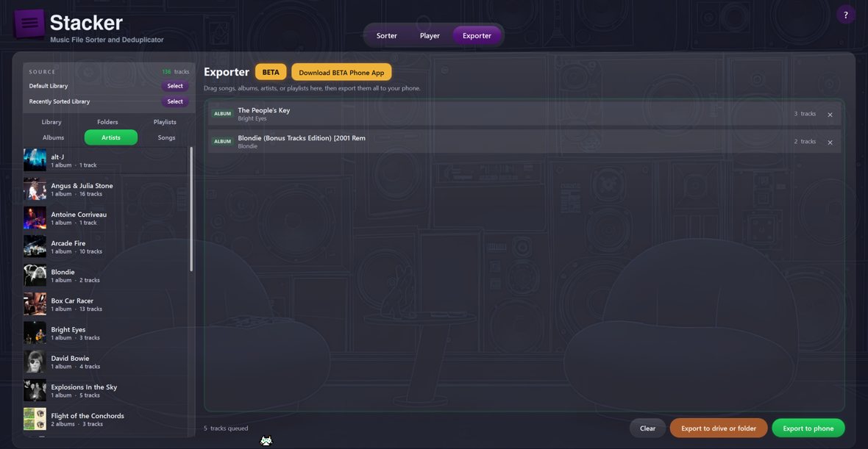Select the Blondie artist thumbnail
The image size is (868, 449).
point(35,276)
